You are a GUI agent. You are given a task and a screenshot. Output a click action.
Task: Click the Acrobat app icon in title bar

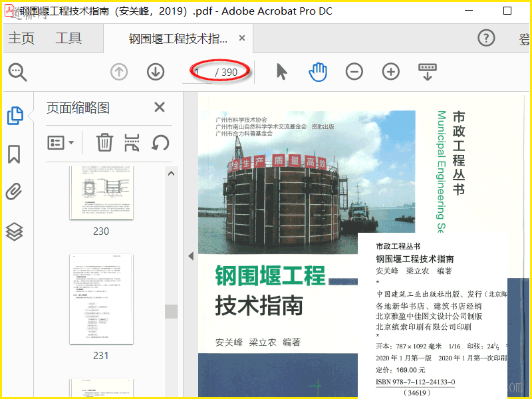[9, 11]
